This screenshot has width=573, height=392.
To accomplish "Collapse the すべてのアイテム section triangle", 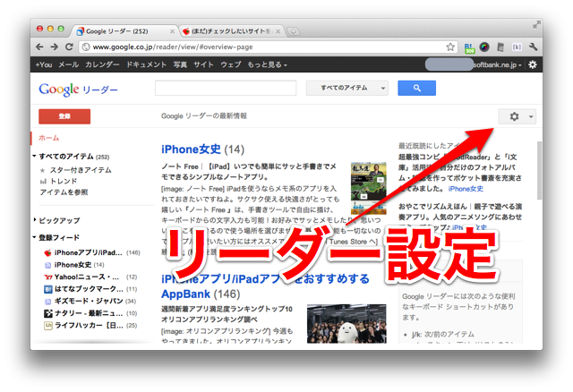I will click(x=34, y=156).
